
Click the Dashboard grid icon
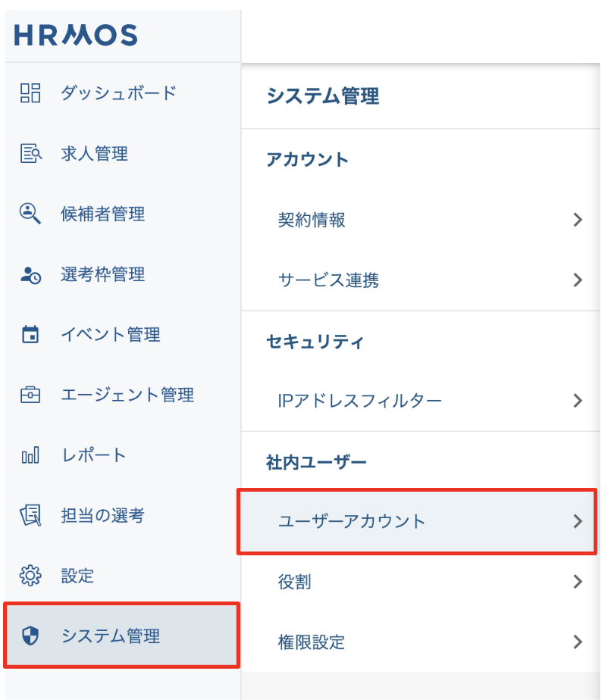click(30, 93)
